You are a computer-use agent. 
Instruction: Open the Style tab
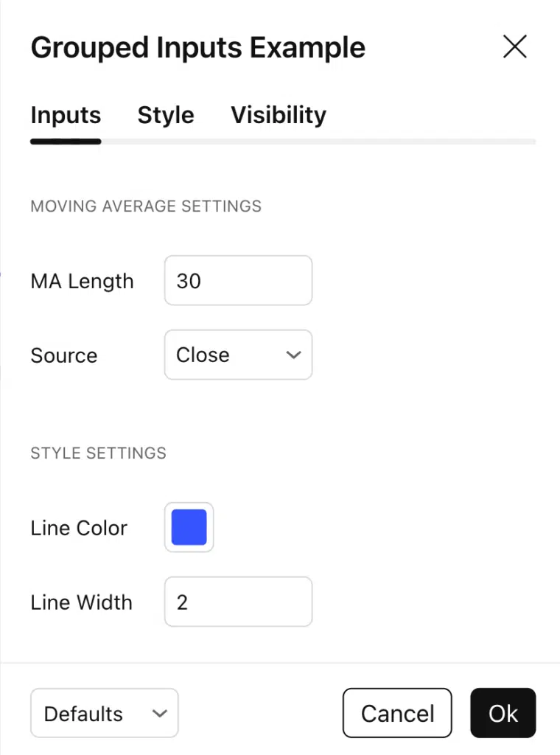pos(166,115)
